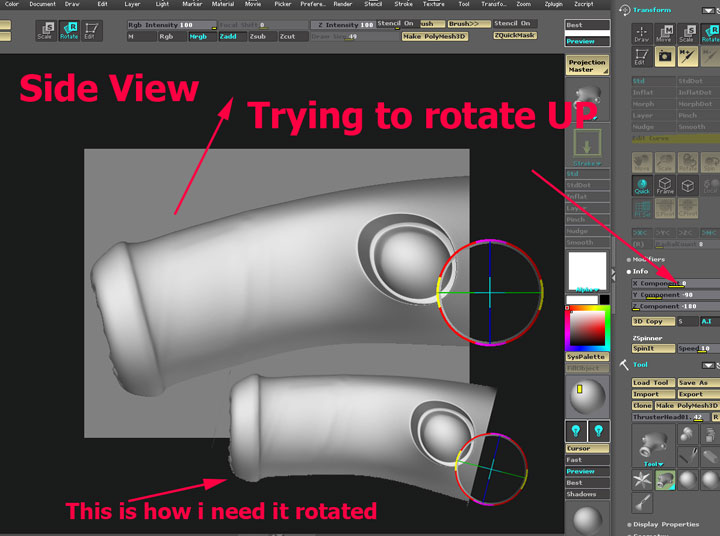720x536 pixels.
Task: Toggle the A.I button beside 3D Copy
Action: (709, 322)
